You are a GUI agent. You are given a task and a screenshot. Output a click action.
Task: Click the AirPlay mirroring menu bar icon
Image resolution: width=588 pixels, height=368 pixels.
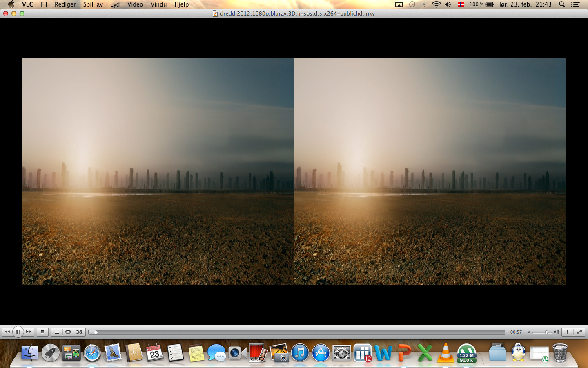pos(399,4)
